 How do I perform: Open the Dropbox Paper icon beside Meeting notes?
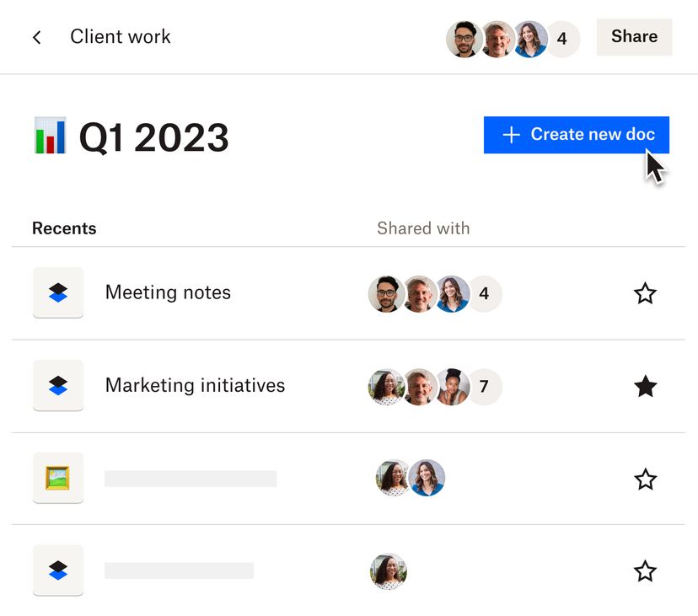[x=57, y=292]
